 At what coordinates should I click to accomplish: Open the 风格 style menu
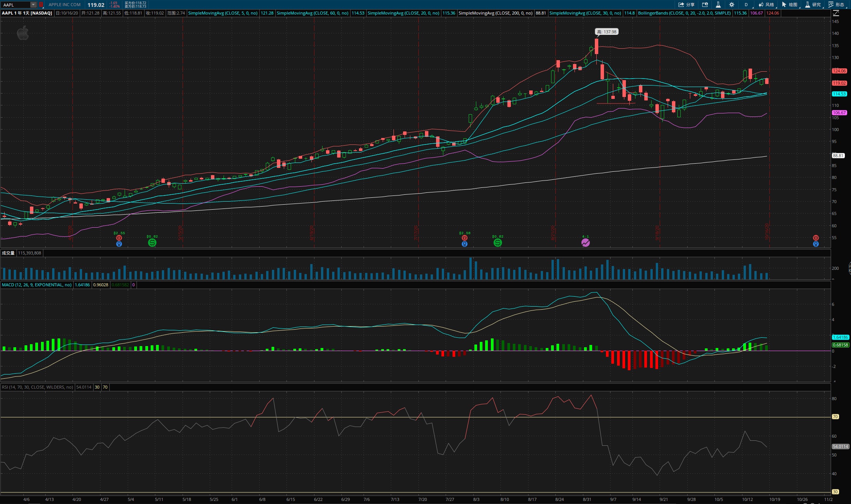pos(766,5)
